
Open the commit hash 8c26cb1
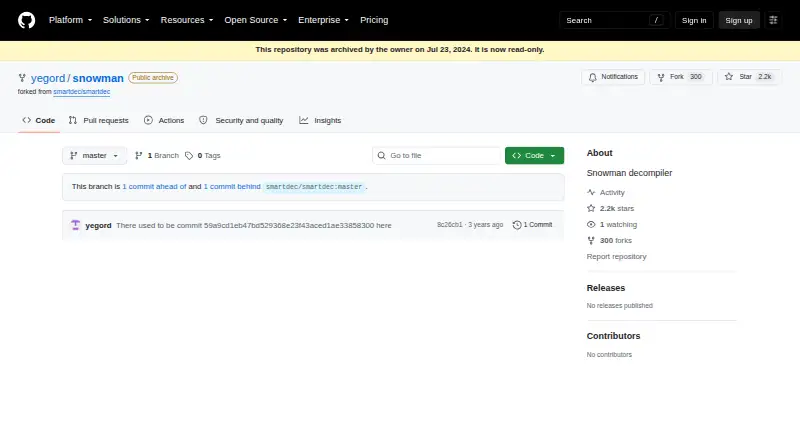(x=449, y=225)
